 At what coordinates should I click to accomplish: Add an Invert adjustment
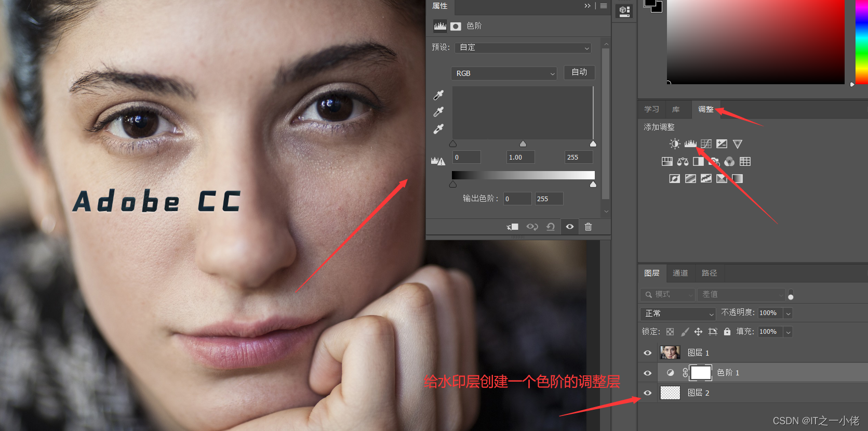click(674, 179)
